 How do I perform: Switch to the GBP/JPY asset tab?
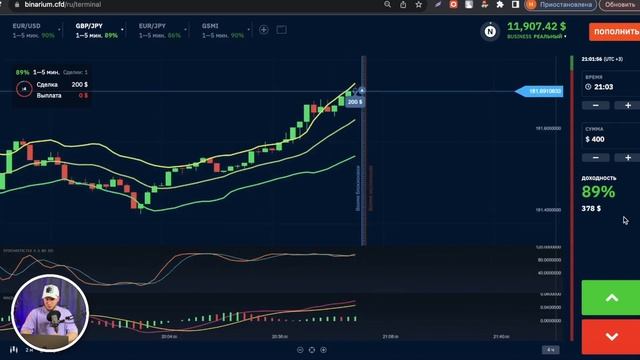pos(96,31)
